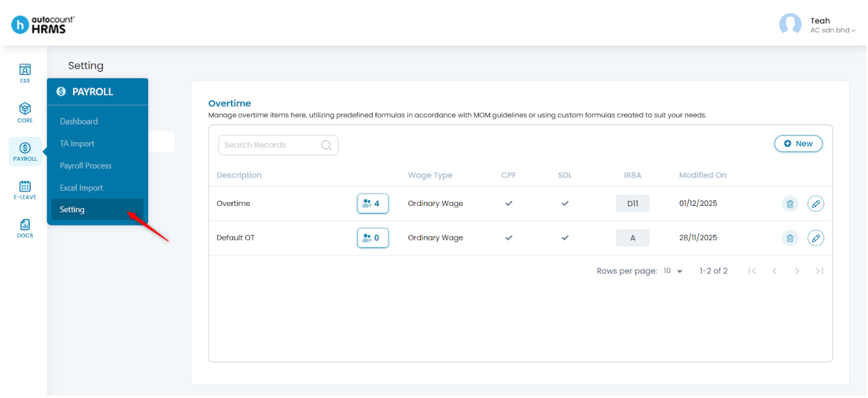Click the CPF checkmark for Default OT
The width and height of the screenshot is (868, 398).
[x=508, y=238]
